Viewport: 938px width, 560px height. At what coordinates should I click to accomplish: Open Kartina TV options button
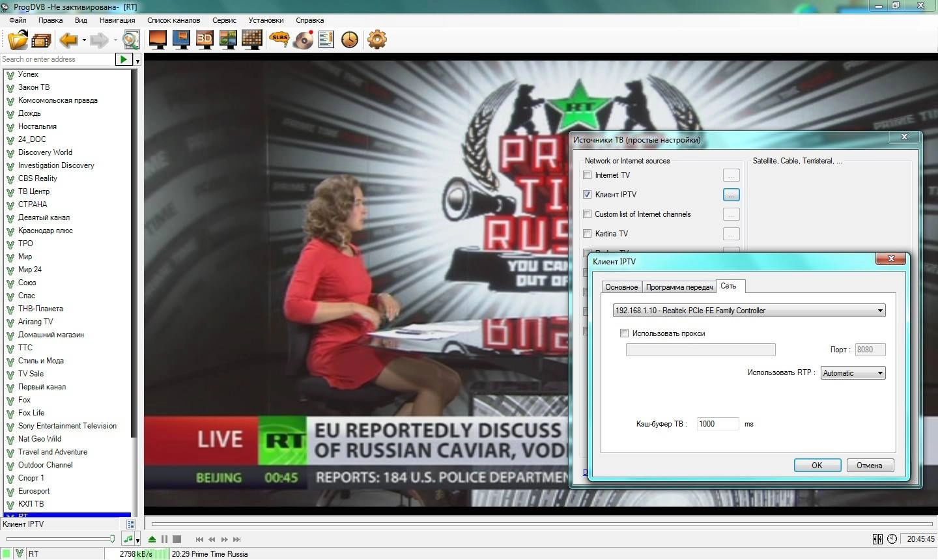pyautogui.click(x=732, y=234)
